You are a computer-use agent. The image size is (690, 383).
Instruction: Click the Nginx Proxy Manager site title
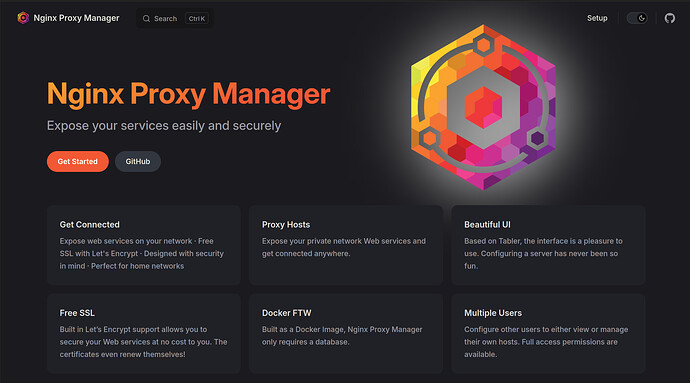click(76, 18)
